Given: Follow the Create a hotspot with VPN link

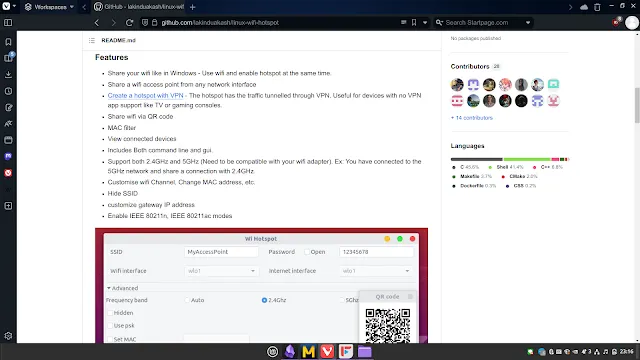Looking at the screenshot, I should (x=145, y=96).
